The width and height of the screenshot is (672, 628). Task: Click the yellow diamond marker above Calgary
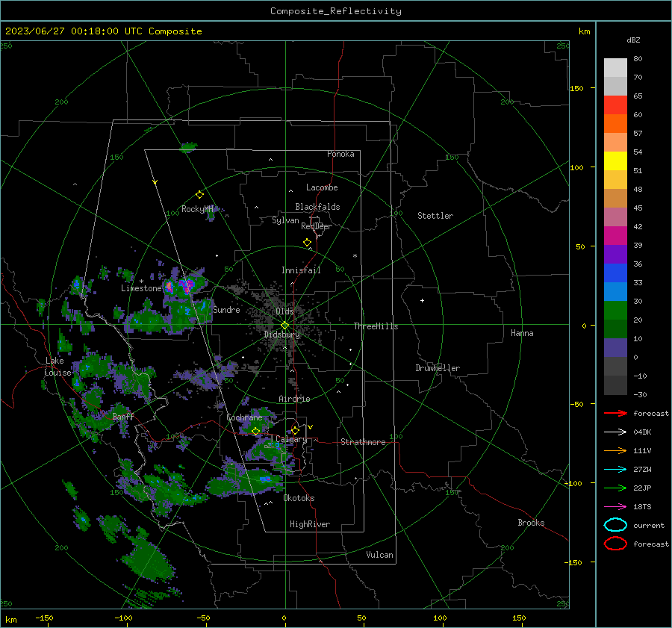[x=295, y=430]
